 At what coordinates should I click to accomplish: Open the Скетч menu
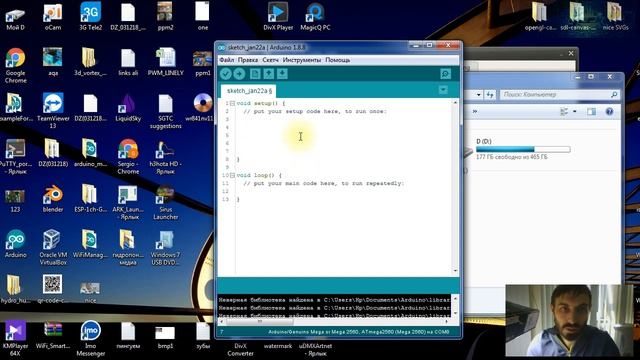[270, 60]
